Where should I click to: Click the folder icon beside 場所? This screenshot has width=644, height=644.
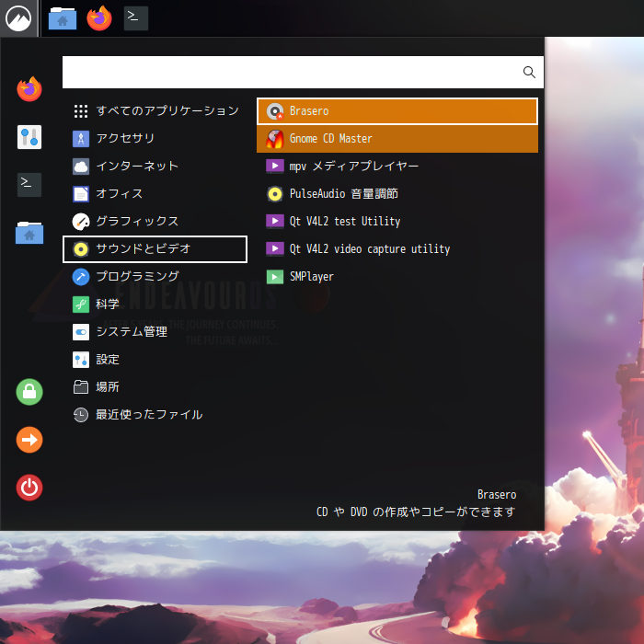81,387
